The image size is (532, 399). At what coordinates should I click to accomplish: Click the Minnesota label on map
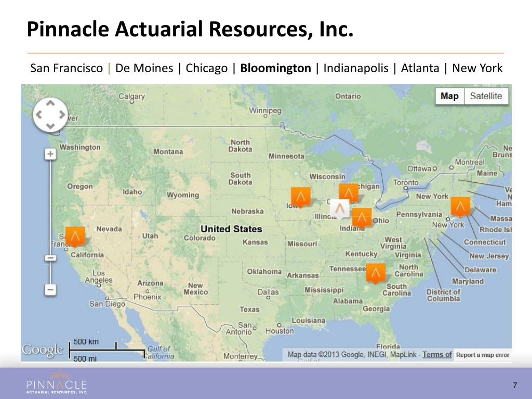point(286,156)
